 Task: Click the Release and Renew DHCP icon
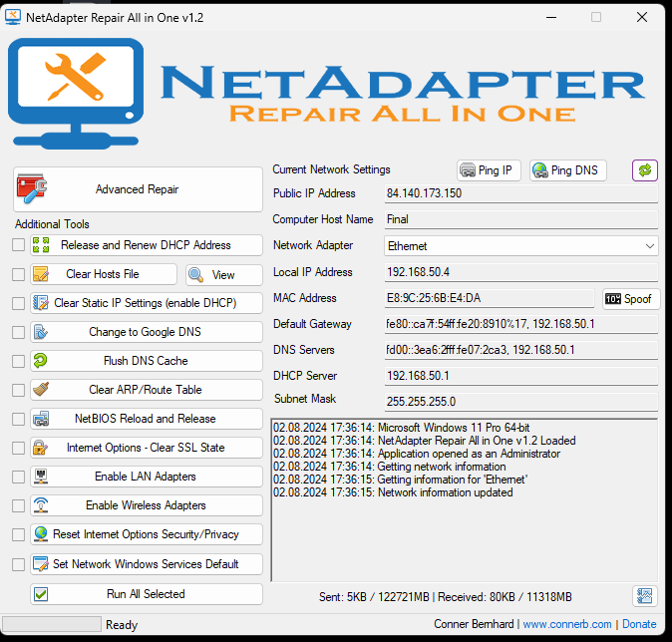click(x=41, y=245)
